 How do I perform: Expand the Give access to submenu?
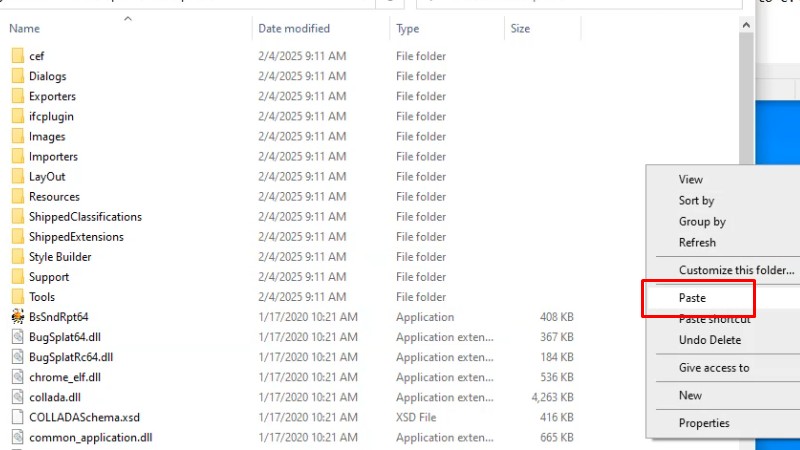coord(714,368)
